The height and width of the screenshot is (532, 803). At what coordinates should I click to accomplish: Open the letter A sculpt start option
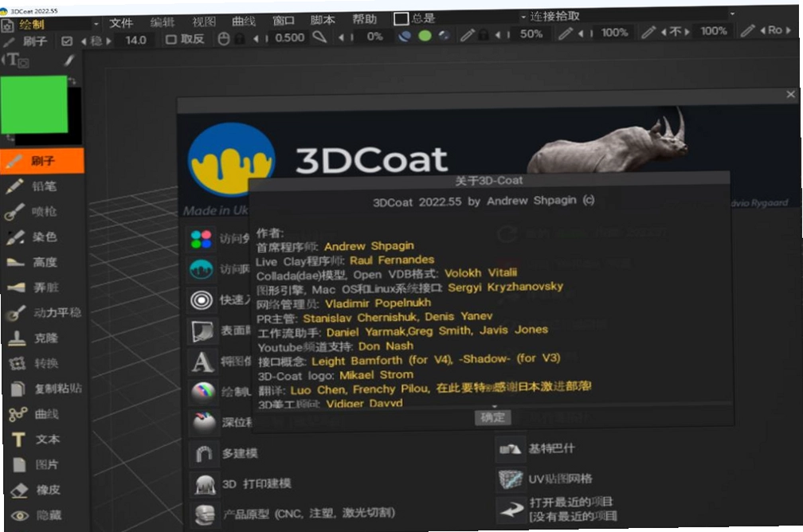[x=203, y=362]
